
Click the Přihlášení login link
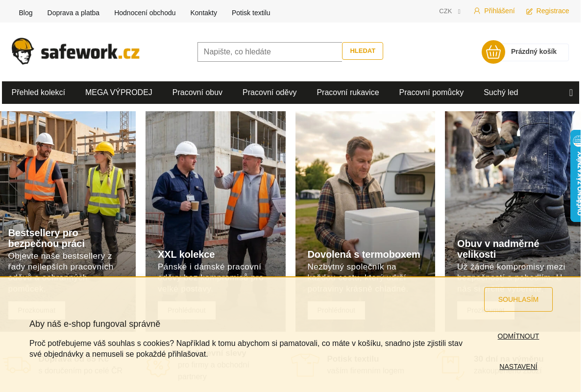click(499, 11)
